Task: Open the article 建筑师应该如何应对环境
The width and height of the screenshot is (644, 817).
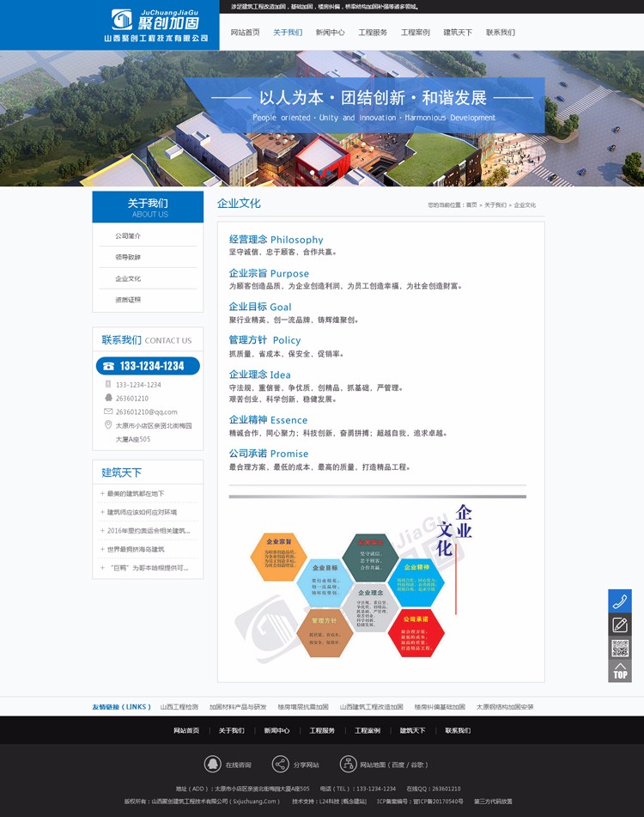Action: tap(142, 512)
